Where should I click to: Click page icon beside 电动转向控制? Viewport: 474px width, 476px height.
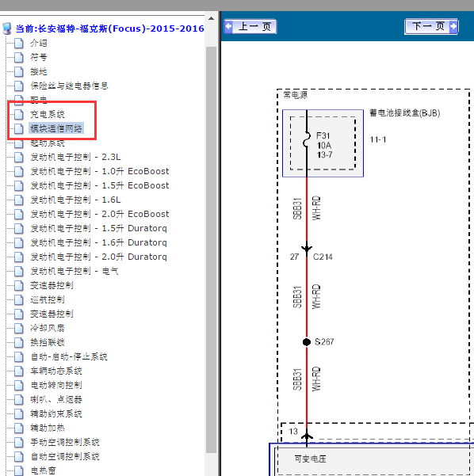pos(19,386)
